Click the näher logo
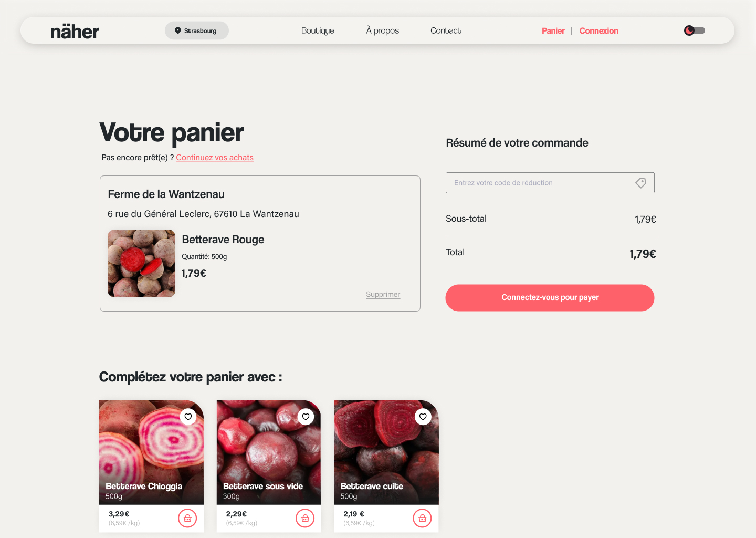Screen dimensions: 756x538 tap(75, 32)
